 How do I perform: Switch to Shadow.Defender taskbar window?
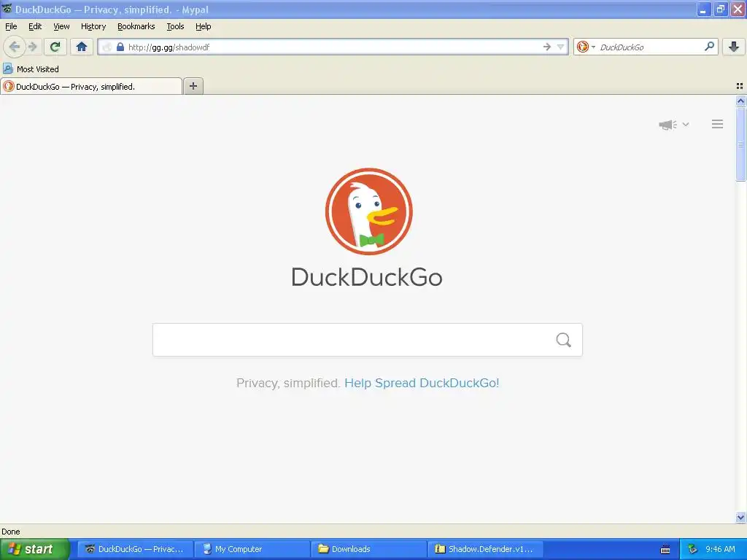(485, 549)
